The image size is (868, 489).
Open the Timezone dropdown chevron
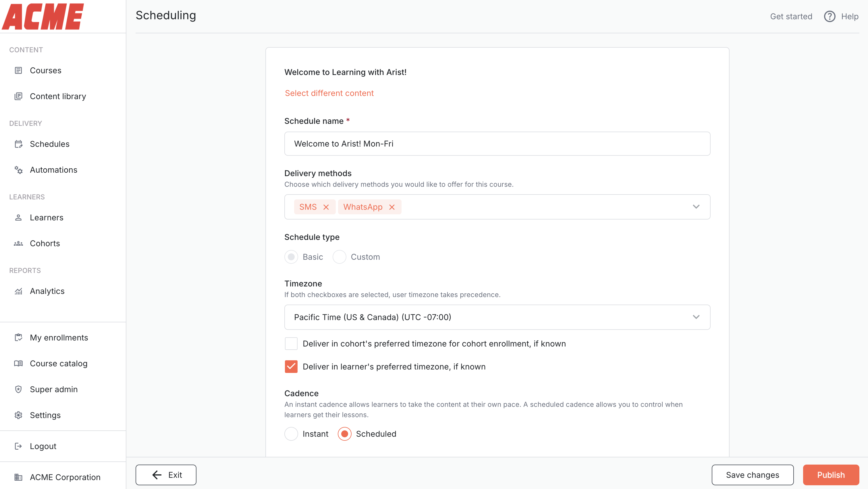(696, 317)
